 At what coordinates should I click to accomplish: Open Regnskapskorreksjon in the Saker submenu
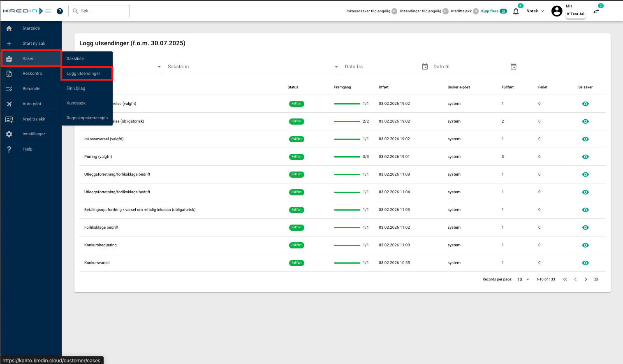click(87, 118)
